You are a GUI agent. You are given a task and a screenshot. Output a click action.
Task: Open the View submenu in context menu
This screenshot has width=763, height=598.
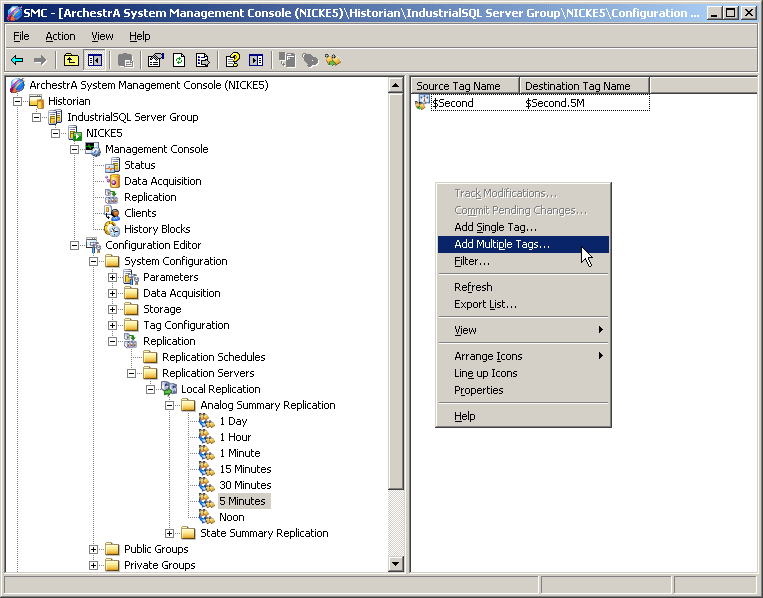coord(523,330)
